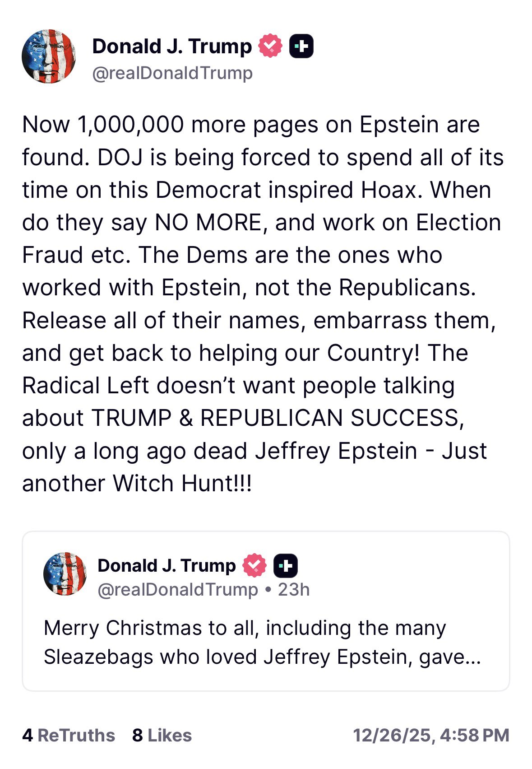Viewport: 532px width, 769px height.
Task: Click the phrase "TRUMP & REPUBLICAN SUCCESS"
Action: [x=277, y=418]
